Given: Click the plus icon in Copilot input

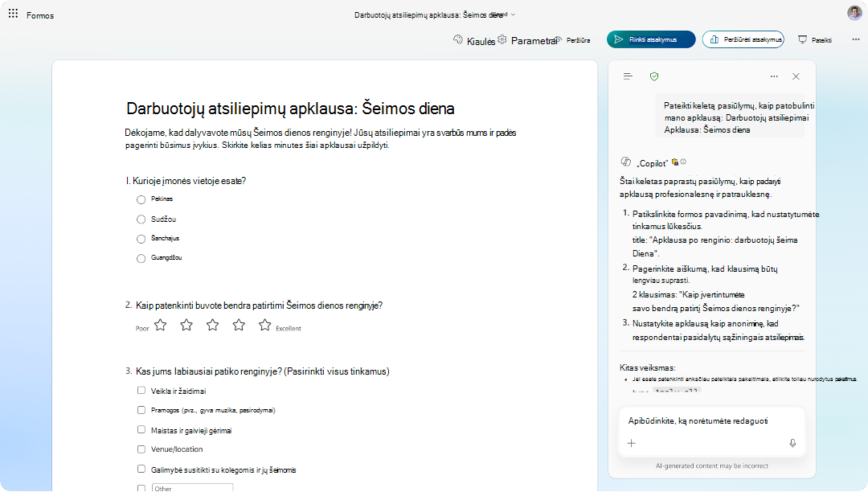Looking at the screenshot, I should [631, 443].
